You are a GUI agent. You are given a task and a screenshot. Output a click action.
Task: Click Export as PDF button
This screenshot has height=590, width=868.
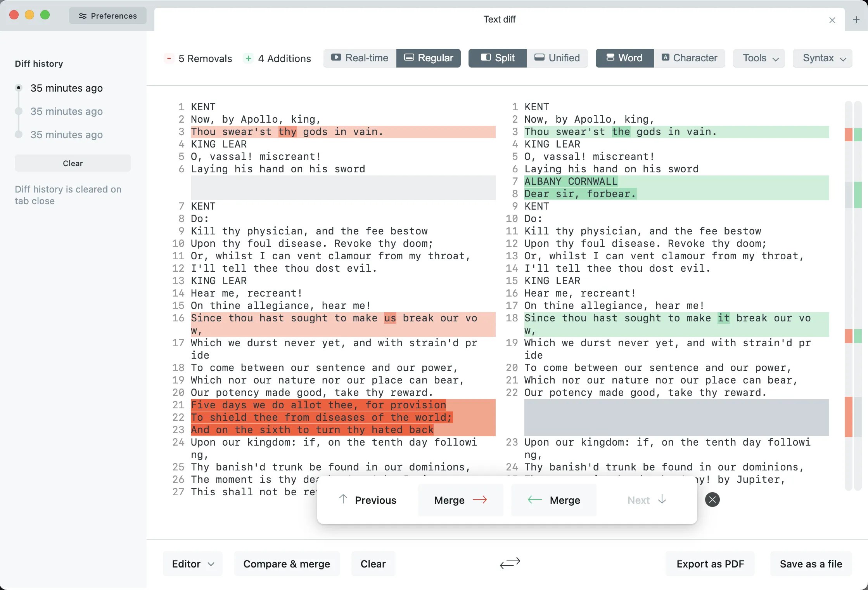point(710,564)
